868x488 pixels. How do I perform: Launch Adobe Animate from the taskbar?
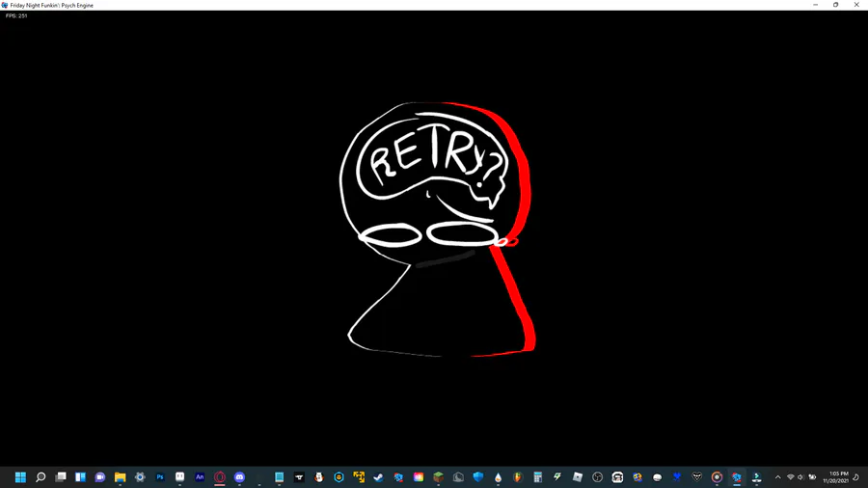pos(200,477)
